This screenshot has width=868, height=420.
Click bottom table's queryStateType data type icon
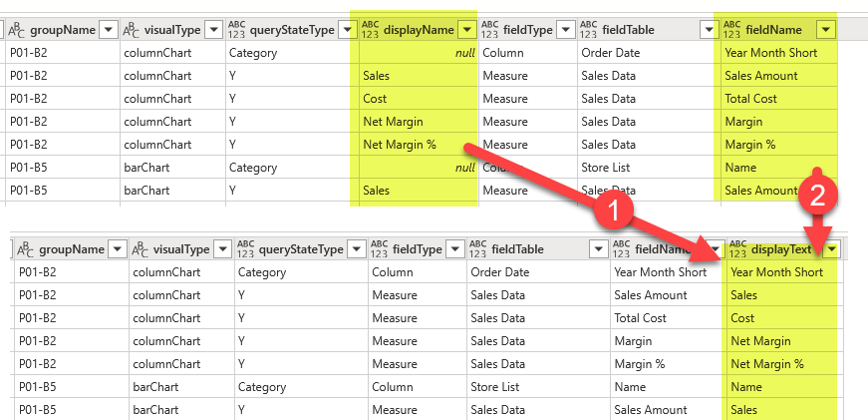coord(244,248)
